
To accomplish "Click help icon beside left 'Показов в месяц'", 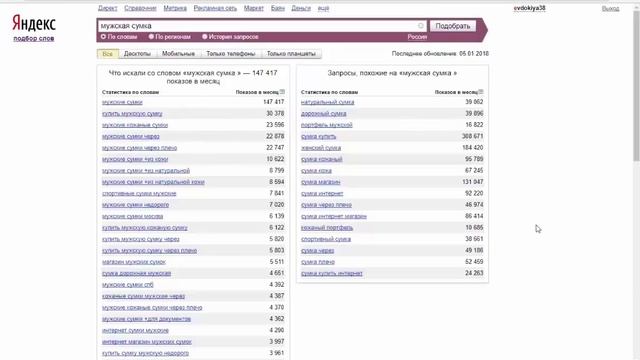I will pyautogui.click(x=282, y=92).
